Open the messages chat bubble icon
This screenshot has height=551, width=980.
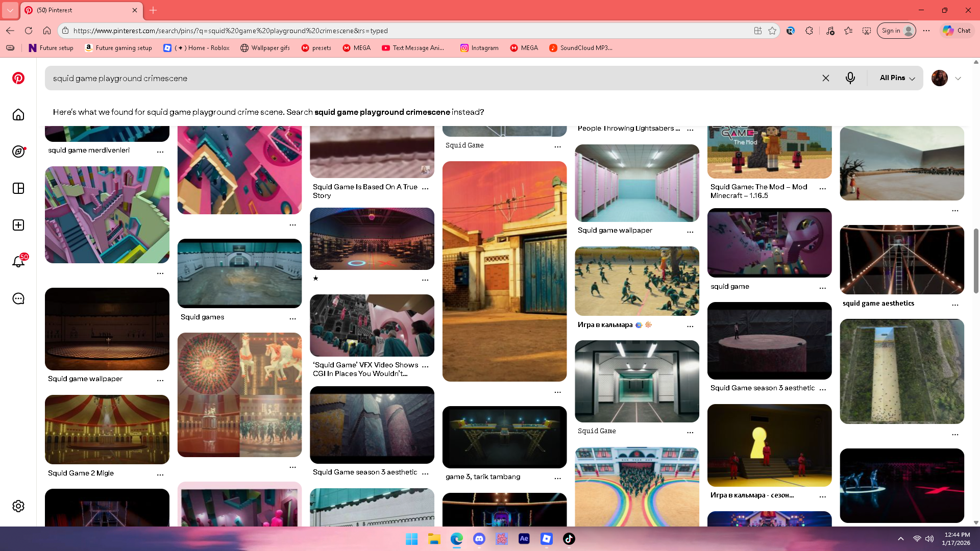click(x=18, y=298)
